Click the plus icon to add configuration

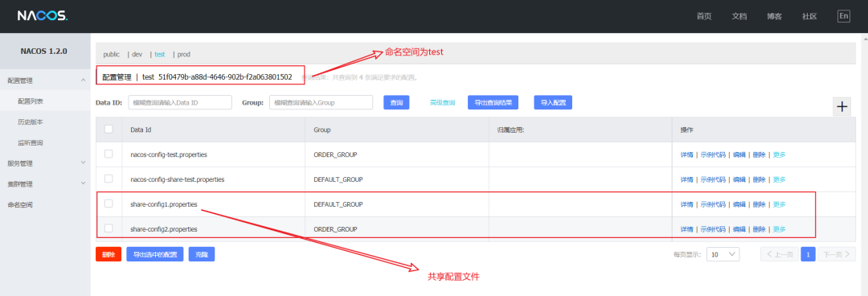coord(842,107)
